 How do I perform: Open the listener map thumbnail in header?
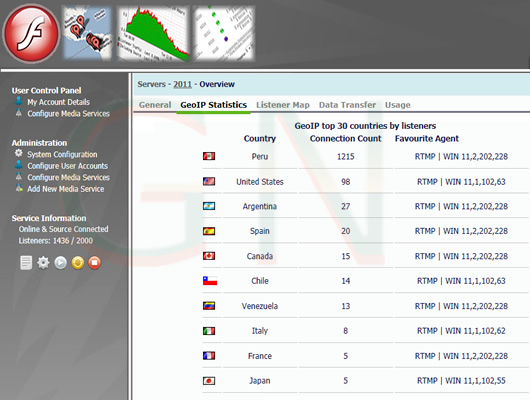click(x=88, y=33)
